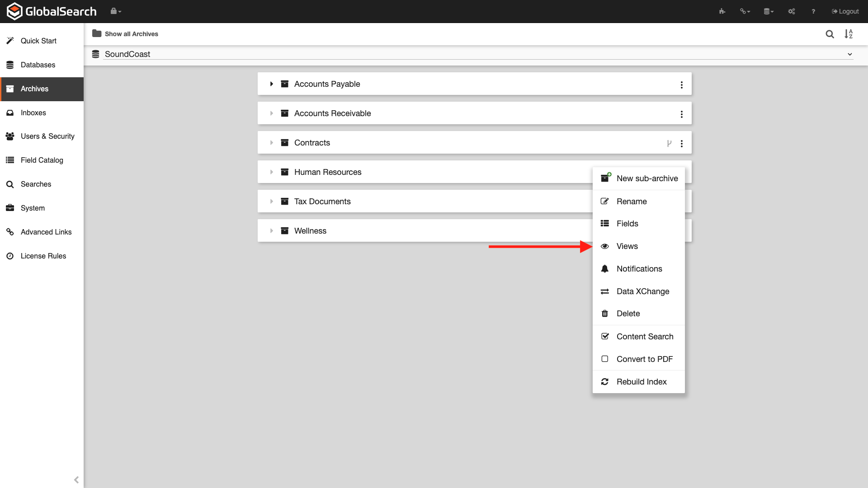This screenshot has width=868, height=488.
Task: Select Archives in sidebar
Action: (x=42, y=89)
